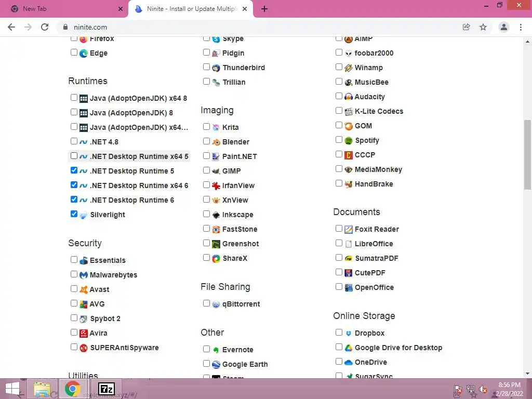
Task: Click the MusicBee icon
Action: [349, 83]
